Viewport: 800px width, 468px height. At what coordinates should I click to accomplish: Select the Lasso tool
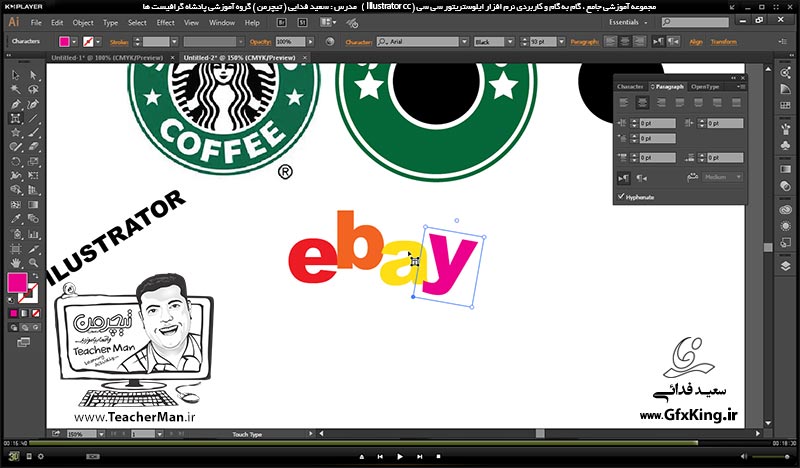pyautogui.click(x=33, y=89)
